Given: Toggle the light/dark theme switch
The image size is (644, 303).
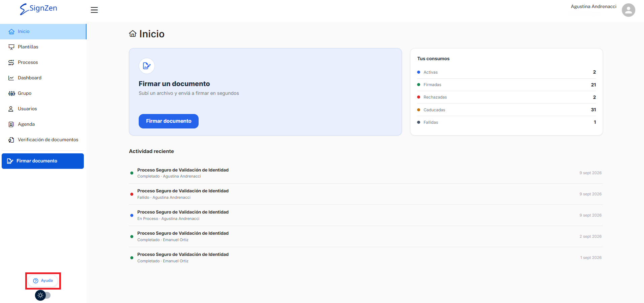Looking at the screenshot, I should [43, 295].
